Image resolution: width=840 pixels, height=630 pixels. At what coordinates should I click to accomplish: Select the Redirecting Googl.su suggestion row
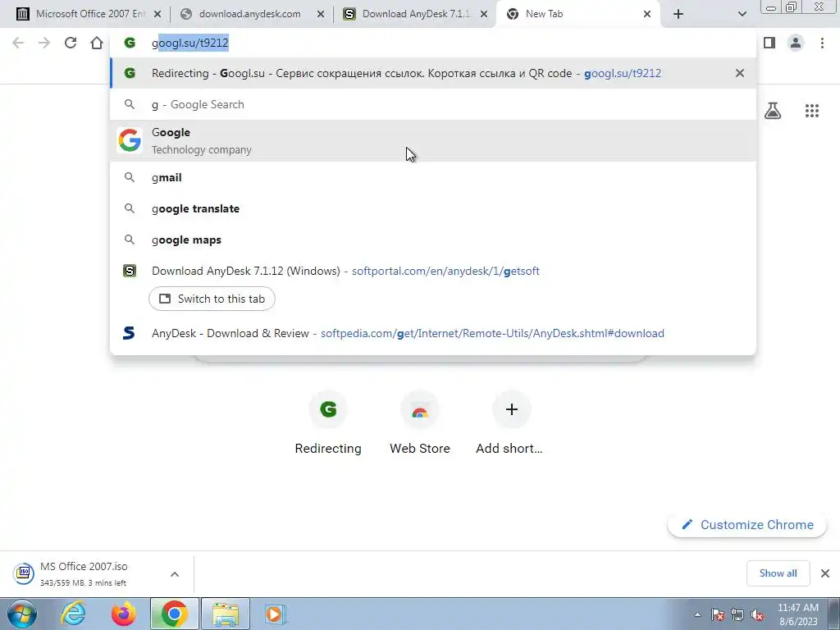click(433, 73)
